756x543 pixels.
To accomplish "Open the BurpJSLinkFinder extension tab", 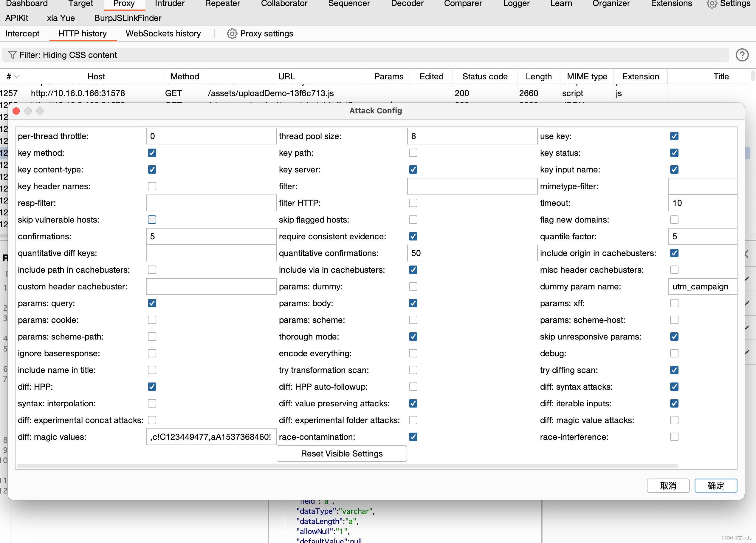I will 128,18.
